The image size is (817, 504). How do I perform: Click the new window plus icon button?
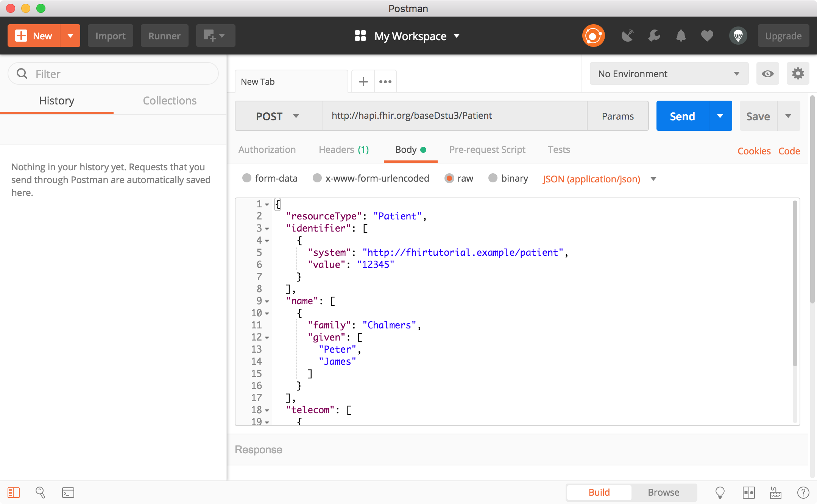pos(215,36)
